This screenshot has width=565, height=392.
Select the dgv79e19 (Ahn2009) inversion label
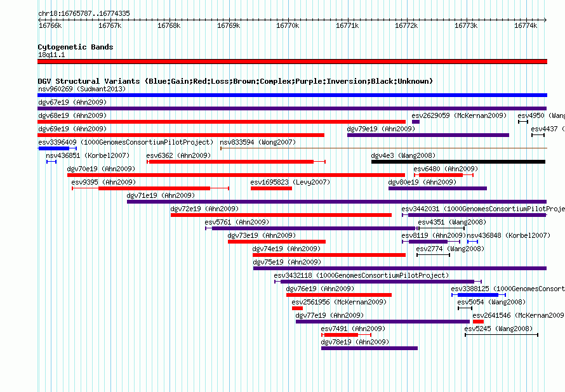[x=381, y=129]
